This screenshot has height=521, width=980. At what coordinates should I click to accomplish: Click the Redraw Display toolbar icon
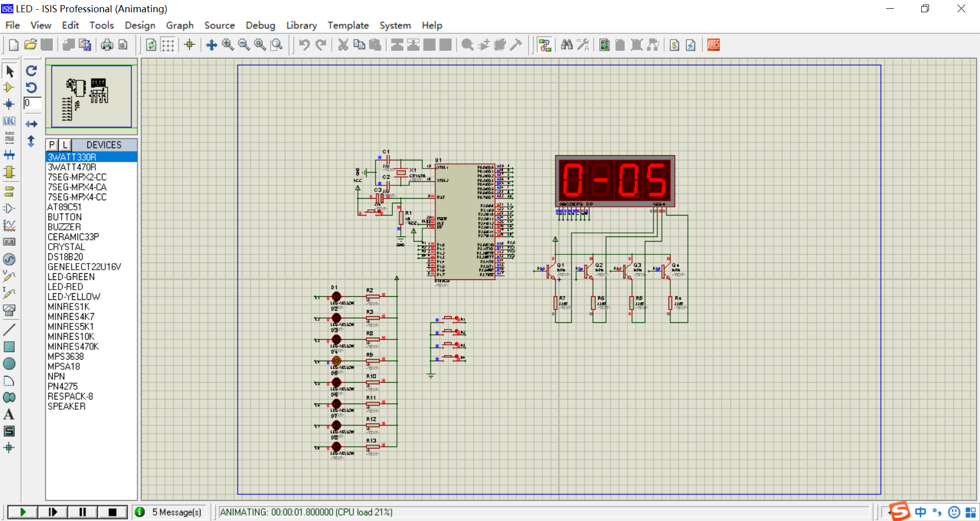coord(151,45)
